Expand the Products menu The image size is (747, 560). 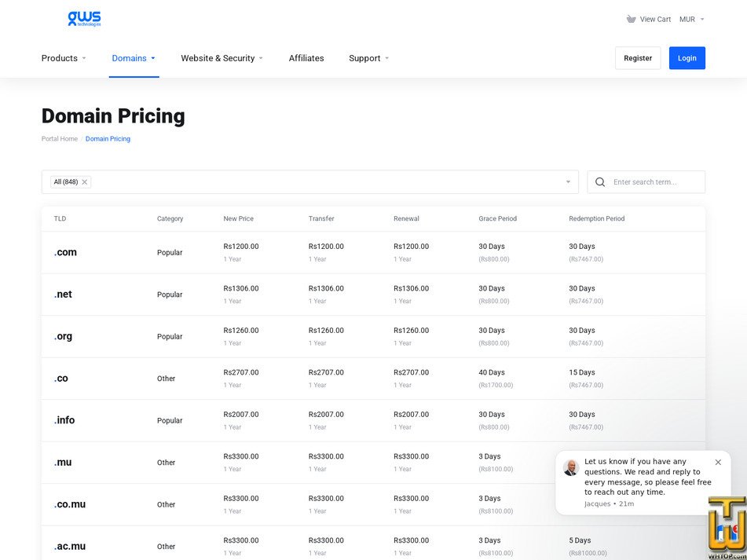[64, 58]
